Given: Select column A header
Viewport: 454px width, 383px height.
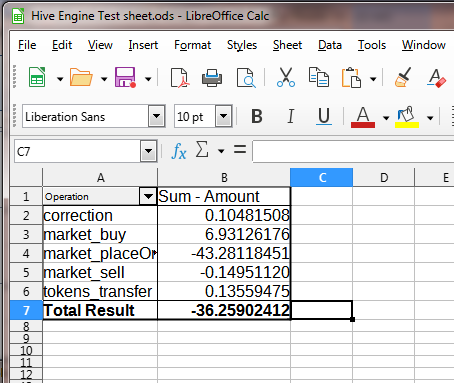Looking at the screenshot, I should click(x=100, y=177).
